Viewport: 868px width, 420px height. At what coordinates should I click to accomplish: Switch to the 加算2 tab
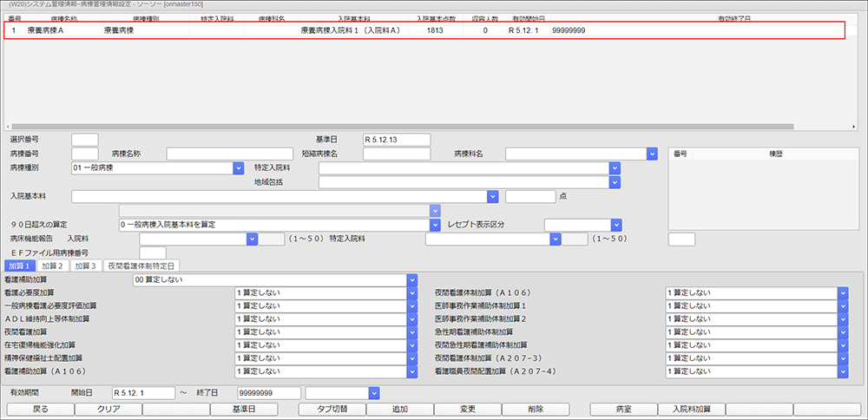point(53,266)
